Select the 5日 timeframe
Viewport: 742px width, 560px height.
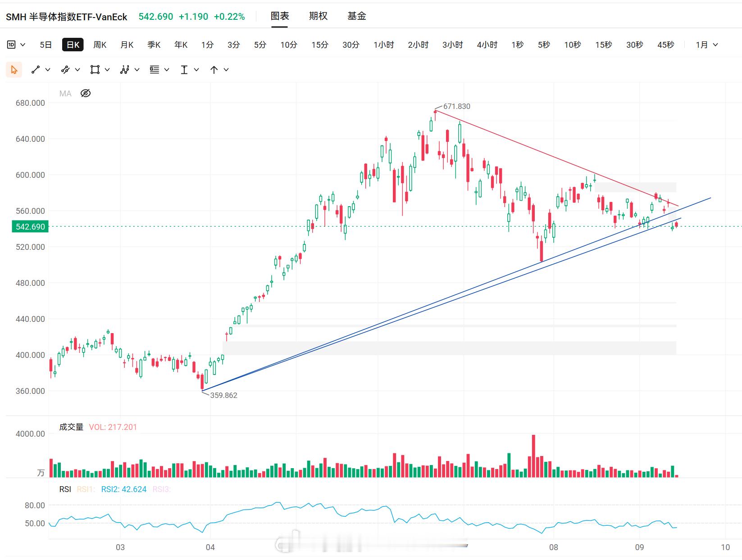(x=46, y=45)
